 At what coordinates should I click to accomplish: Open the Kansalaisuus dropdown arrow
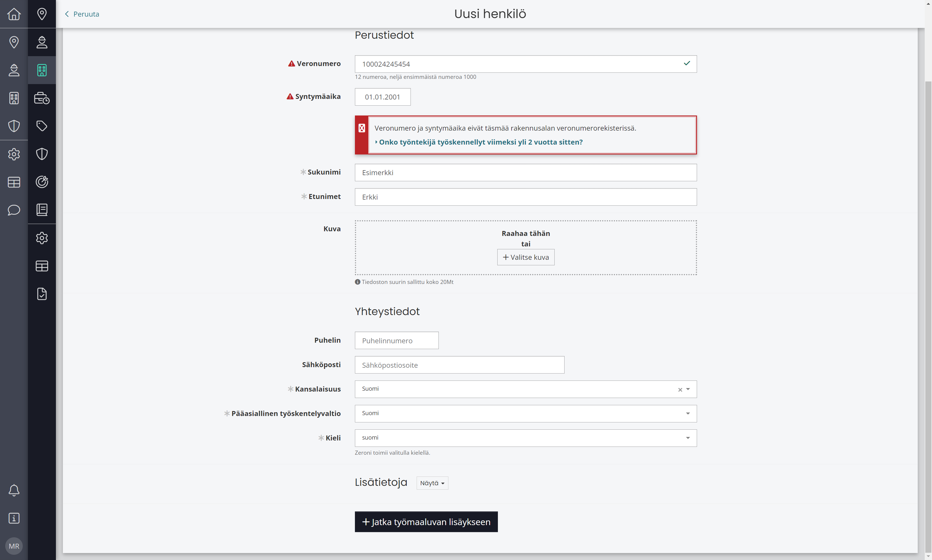point(688,389)
